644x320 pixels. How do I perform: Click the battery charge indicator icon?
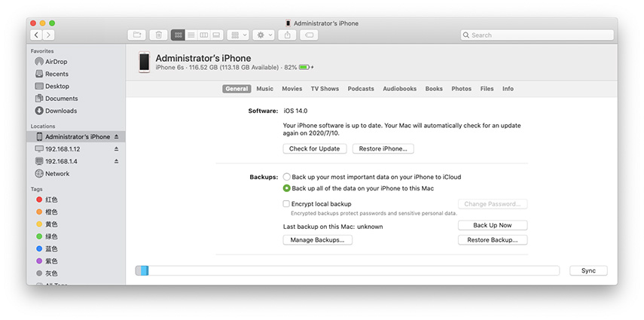[x=304, y=67]
